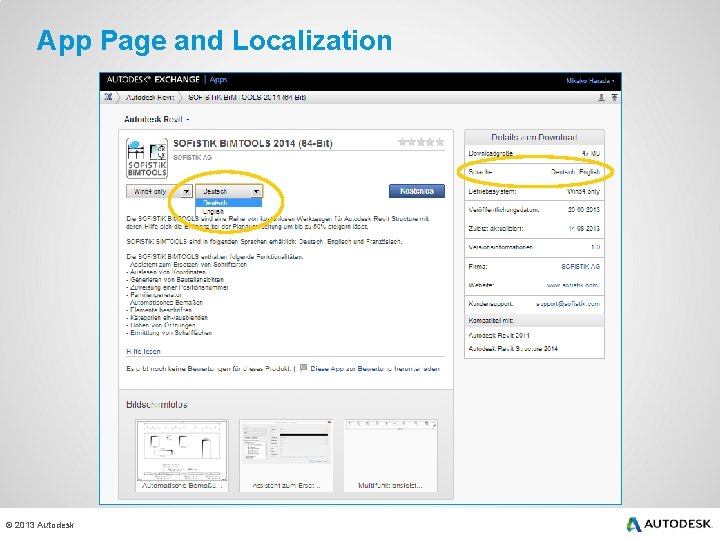Click the Sprache row in details panel
This screenshot has height=540, width=720.
click(534, 172)
